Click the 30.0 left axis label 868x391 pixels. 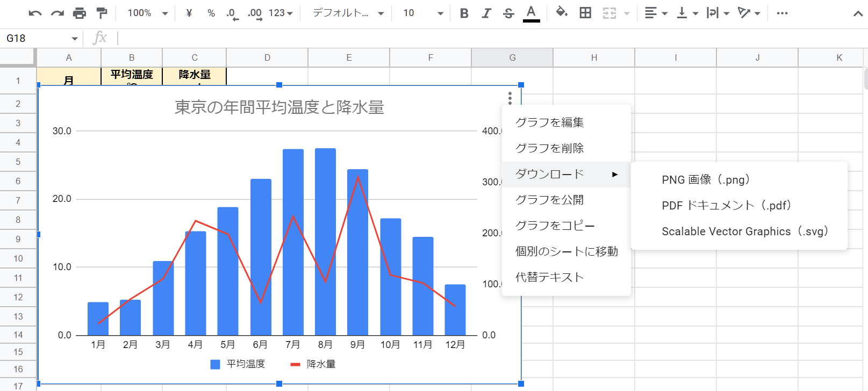(62, 131)
